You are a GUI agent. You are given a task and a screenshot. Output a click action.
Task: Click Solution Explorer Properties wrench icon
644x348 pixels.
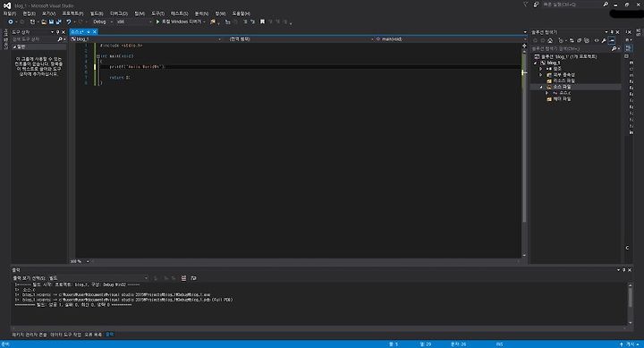[x=604, y=40]
